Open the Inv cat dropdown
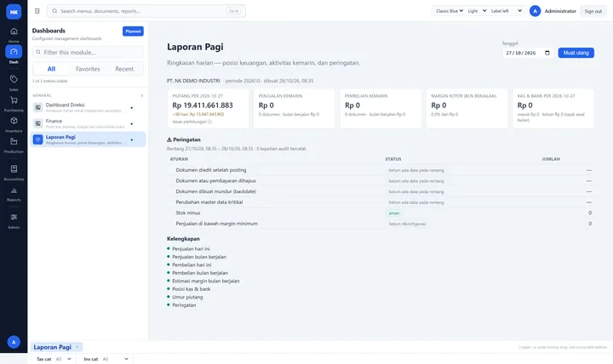Image resolution: width=613 pixels, height=364 pixels. point(116,359)
